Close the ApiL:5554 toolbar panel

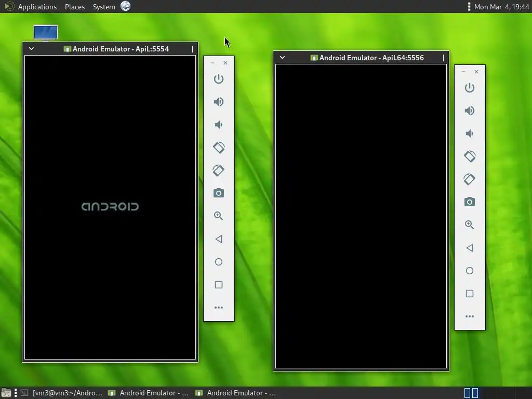click(225, 63)
